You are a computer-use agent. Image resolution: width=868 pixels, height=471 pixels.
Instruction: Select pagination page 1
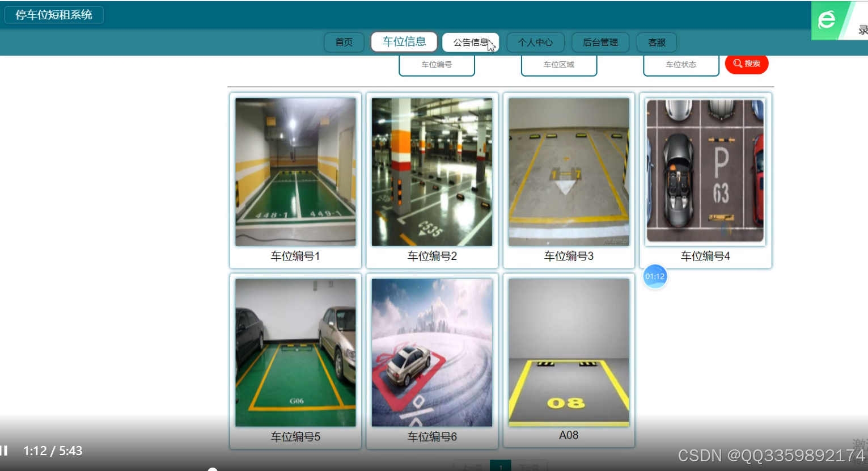[x=501, y=466]
